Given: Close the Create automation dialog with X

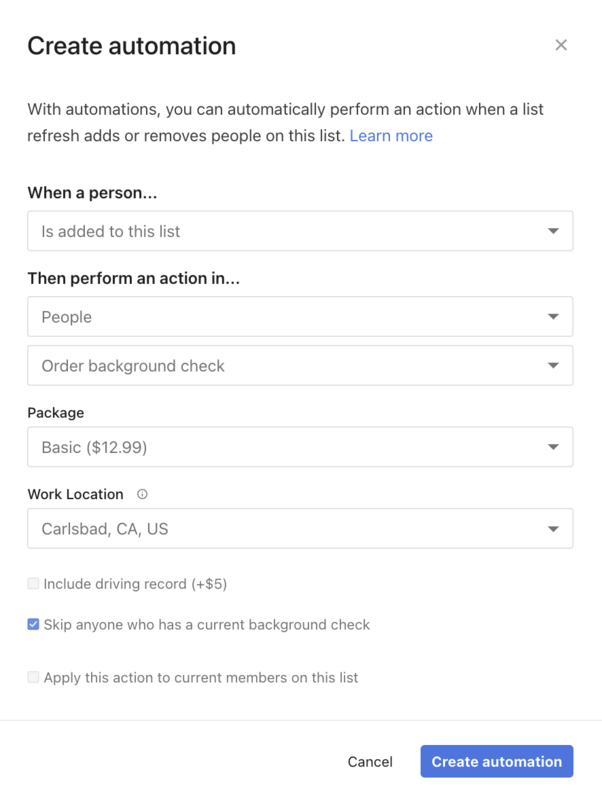Looking at the screenshot, I should tap(561, 45).
